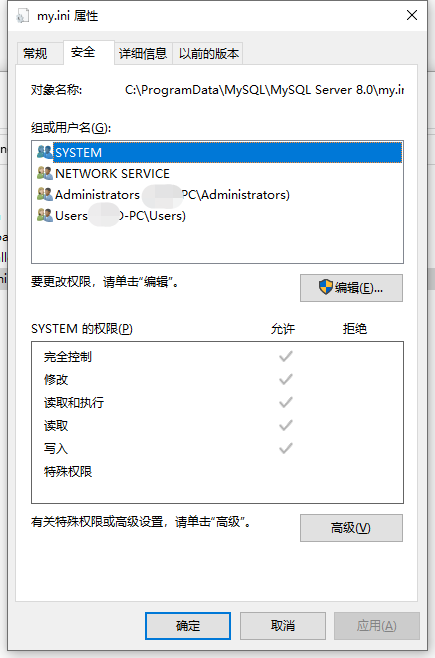Viewport: 435px width, 658px height.
Task: Open the 详细信息 tab
Action: point(143,54)
